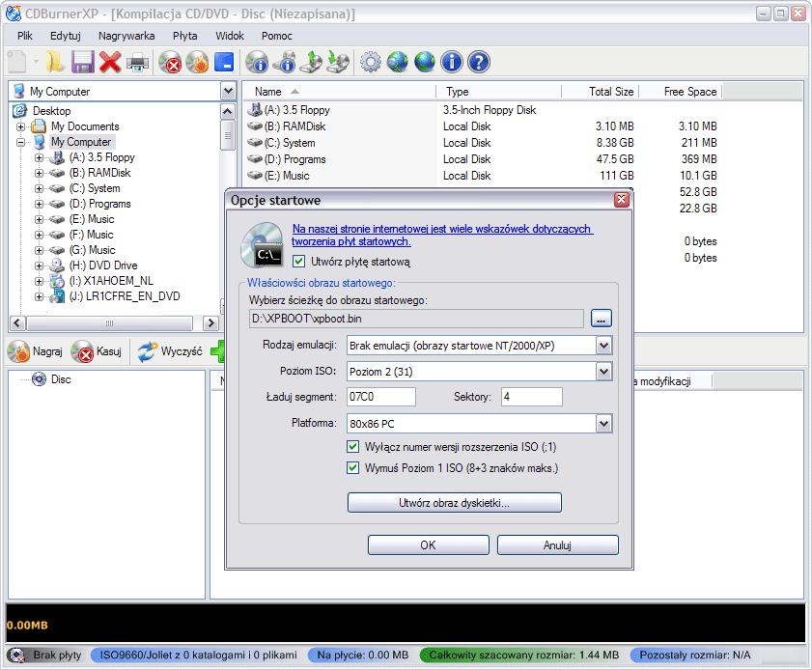Click 'Utwórz obraz dyskietki...' button
This screenshot has height=670, width=812.
click(x=454, y=503)
